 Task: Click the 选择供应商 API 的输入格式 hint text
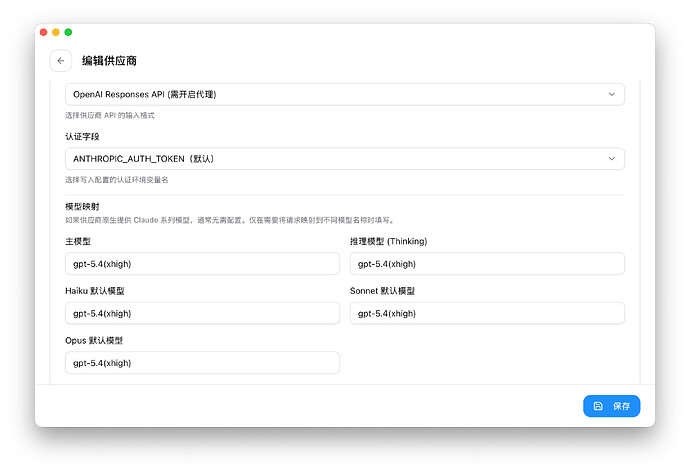[x=110, y=115]
